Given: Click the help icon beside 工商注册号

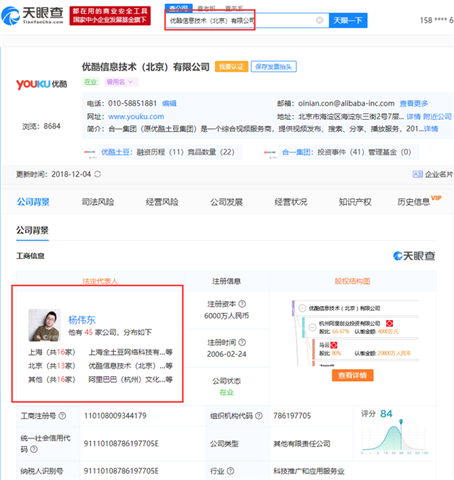Looking at the screenshot, I should click(62, 416).
